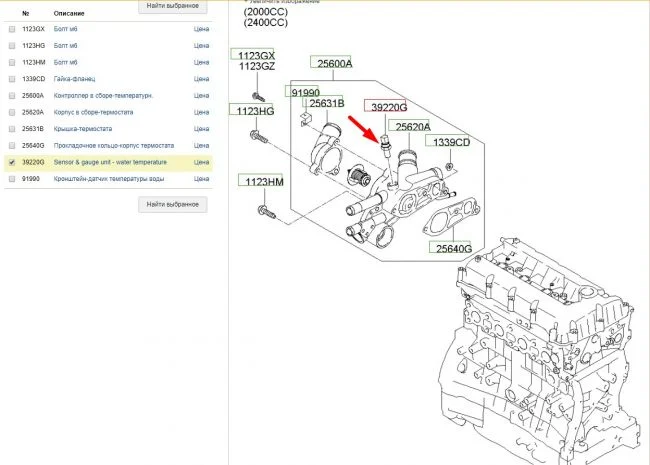The image size is (650, 465).
Task: Tick the checkbox for part 25600A
Action: coord(11,95)
